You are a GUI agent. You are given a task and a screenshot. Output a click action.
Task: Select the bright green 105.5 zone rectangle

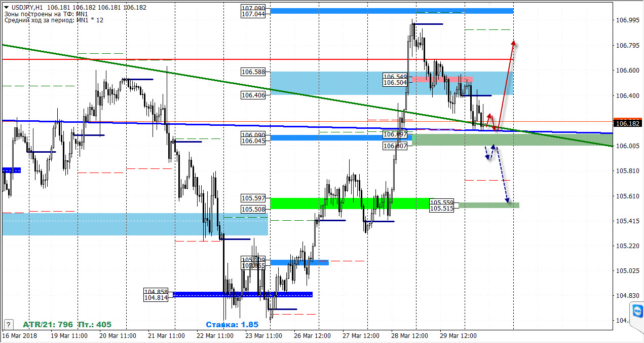352,203
